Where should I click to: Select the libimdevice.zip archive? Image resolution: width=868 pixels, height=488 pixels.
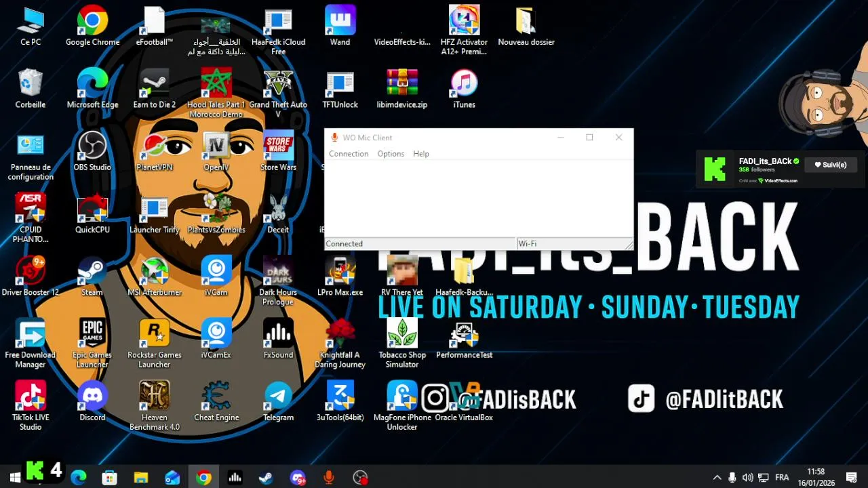pos(402,89)
